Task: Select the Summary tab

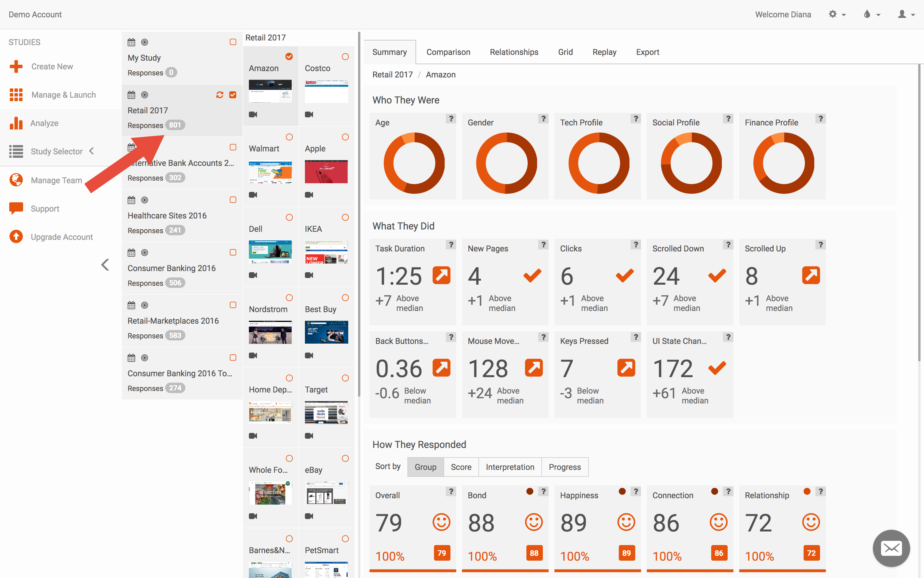Action: pyautogui.click(x=390, y=52)
